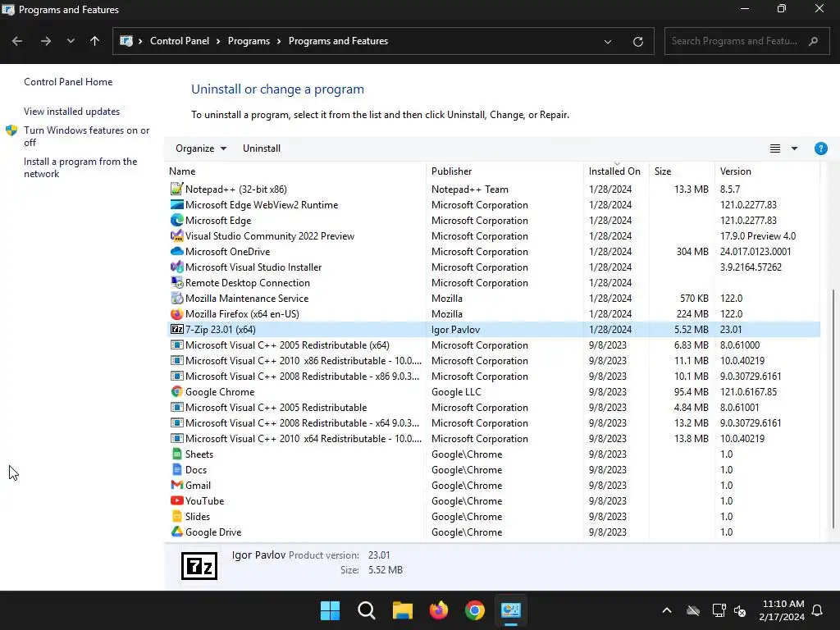Click the Remote Desktop Connection icon
Viewport: 840px width, 630px height.
click(177, 282)
